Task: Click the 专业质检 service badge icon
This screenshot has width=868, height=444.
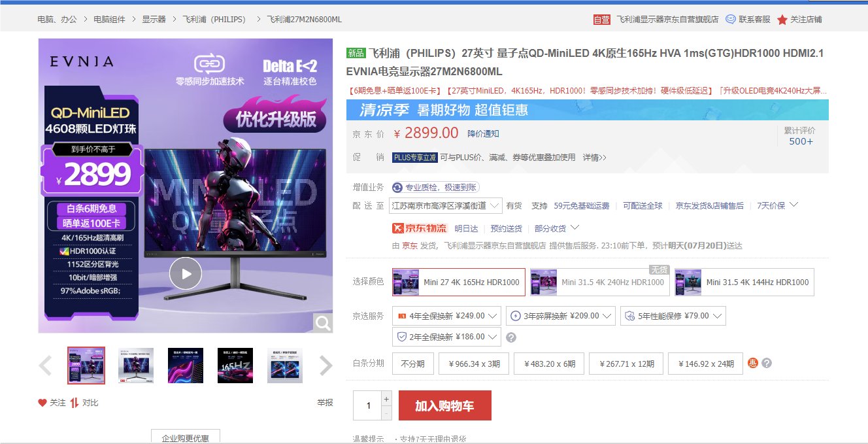Action: point(397,188)
